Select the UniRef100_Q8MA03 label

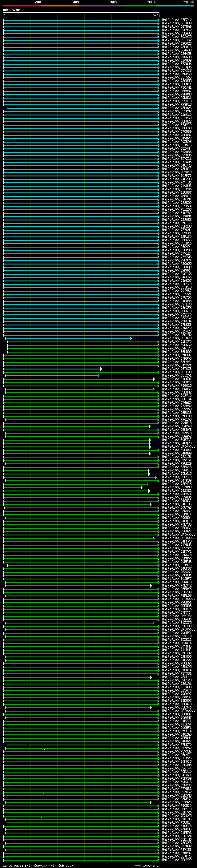click(x=176, y=108)
